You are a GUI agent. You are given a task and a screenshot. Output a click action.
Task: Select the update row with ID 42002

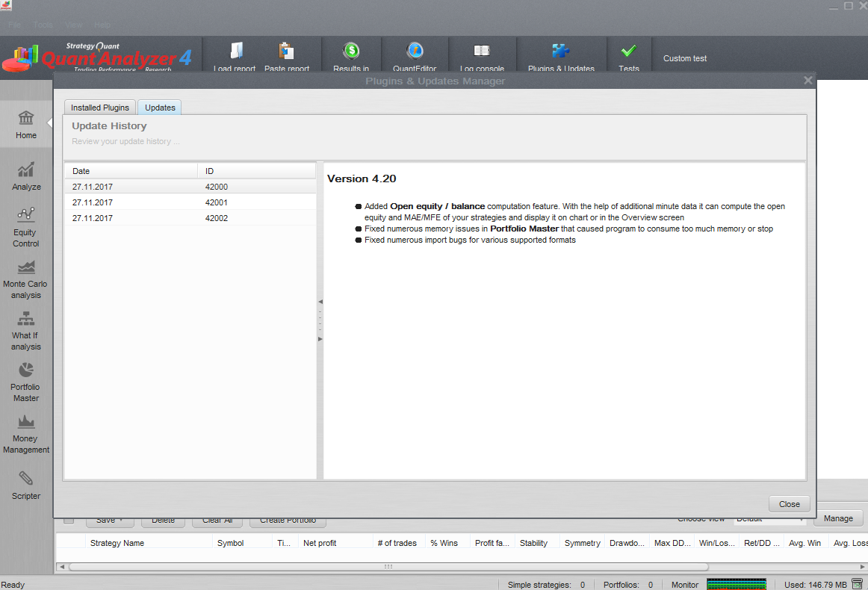[x=190, y=218]
